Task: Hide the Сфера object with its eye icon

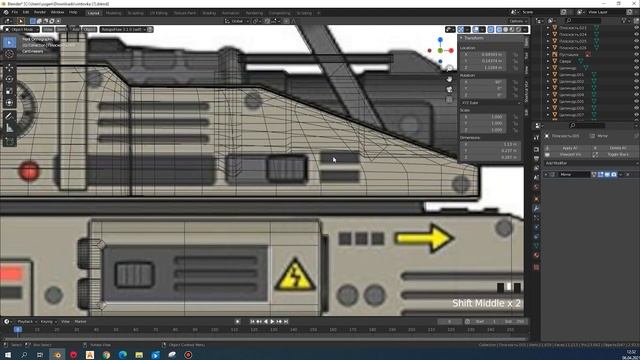Action: click(636, 61)
